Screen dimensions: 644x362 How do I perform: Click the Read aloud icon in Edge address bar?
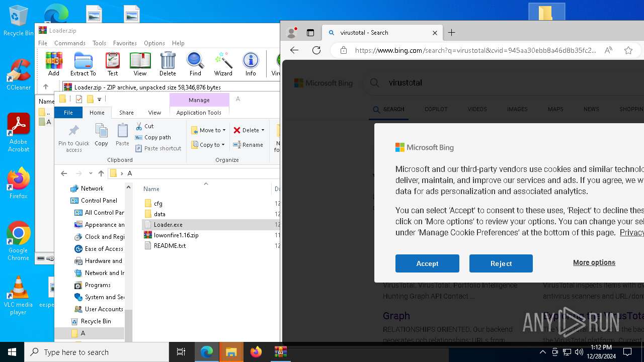point(608,50)
